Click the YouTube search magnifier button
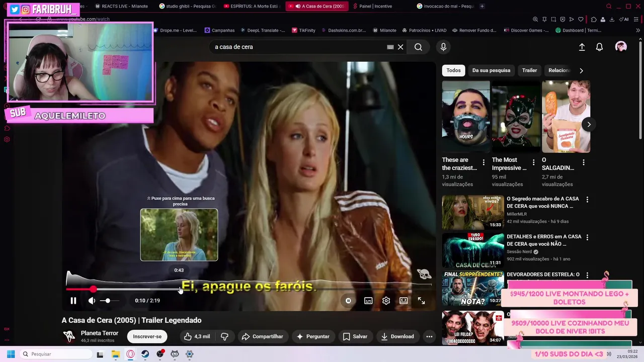644x362 pixels. coord(418,47)
